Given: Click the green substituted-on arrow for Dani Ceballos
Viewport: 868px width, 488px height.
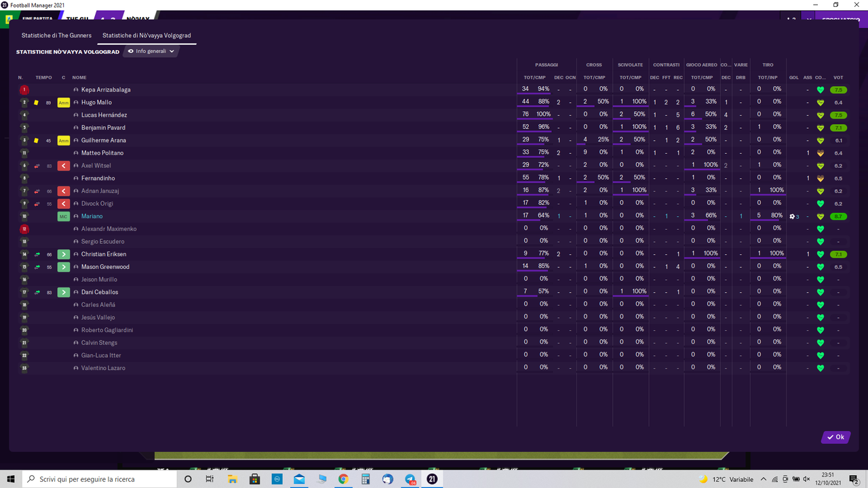Looking at the screenshot, I should click(x=64, y=292).
